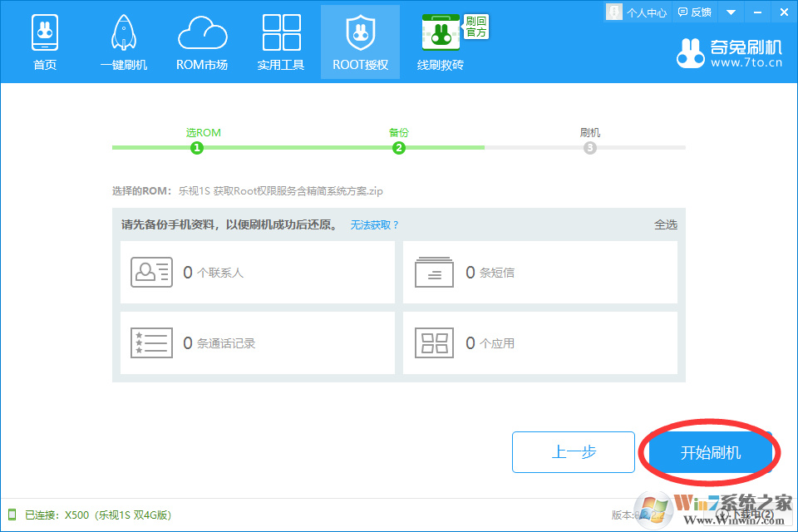Click connected phone status icon
The height and width of the screenshot is (532, 798).
click(12, 515)
